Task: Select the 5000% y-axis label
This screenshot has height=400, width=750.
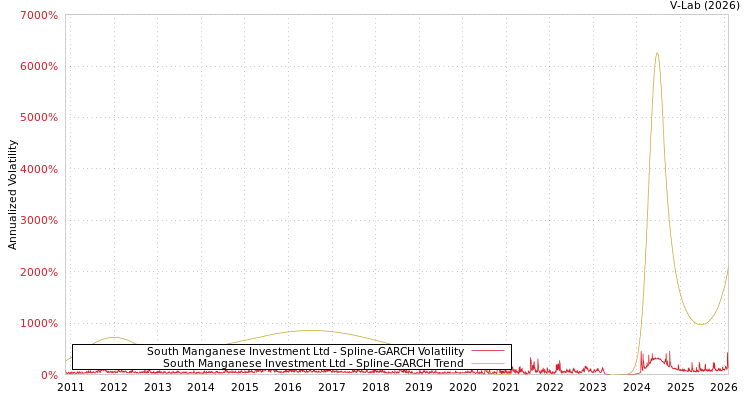Action: tap(39, 118)
